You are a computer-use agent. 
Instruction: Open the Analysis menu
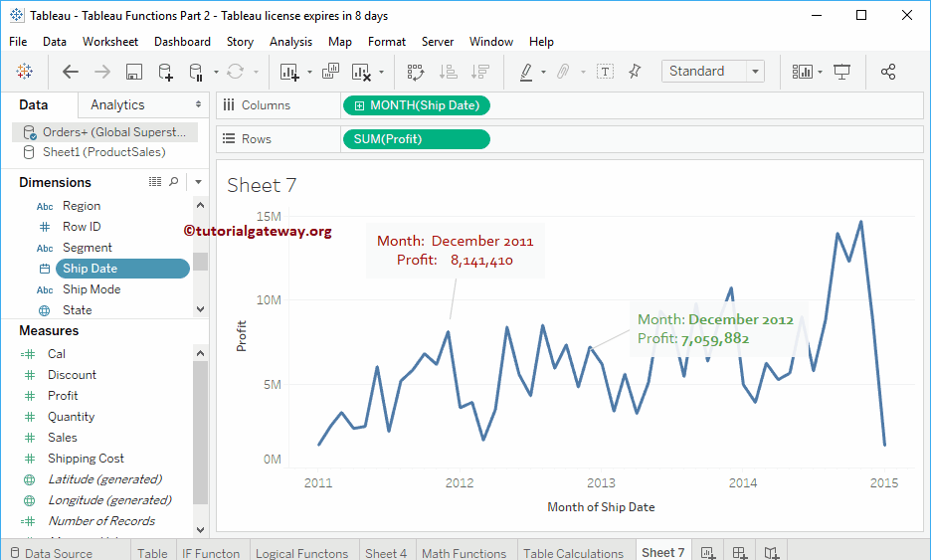pyautogui.click(x=290, y=42)
